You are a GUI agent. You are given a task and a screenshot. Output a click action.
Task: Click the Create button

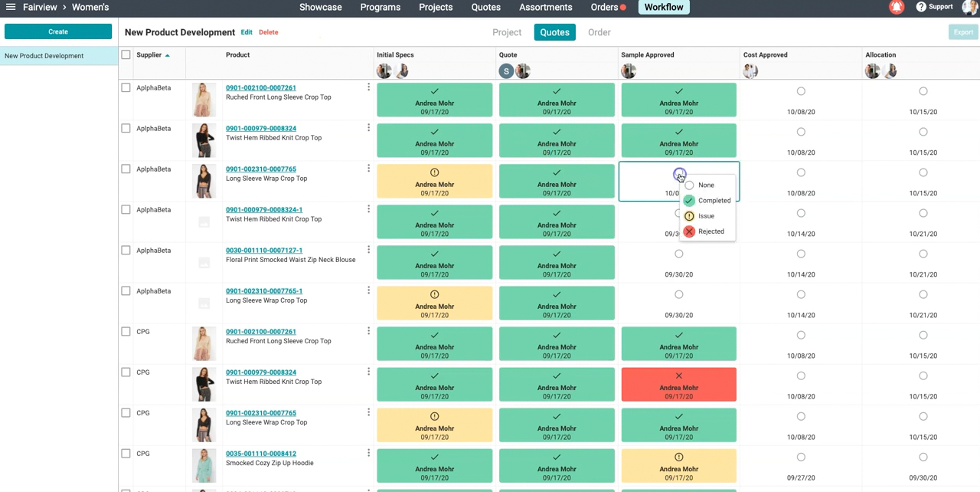58,31
